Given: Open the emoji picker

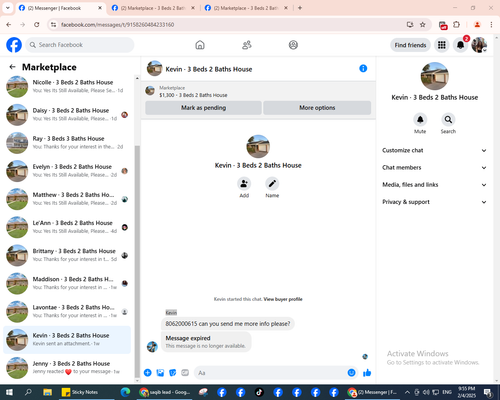Looking at the screenshot, I should click(351, 373).
